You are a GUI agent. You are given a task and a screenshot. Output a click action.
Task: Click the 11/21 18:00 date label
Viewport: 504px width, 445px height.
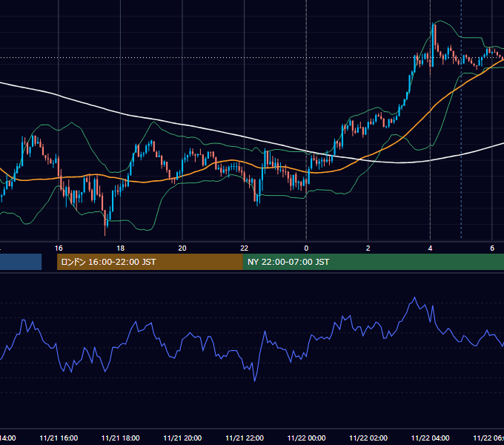(121, 438)
